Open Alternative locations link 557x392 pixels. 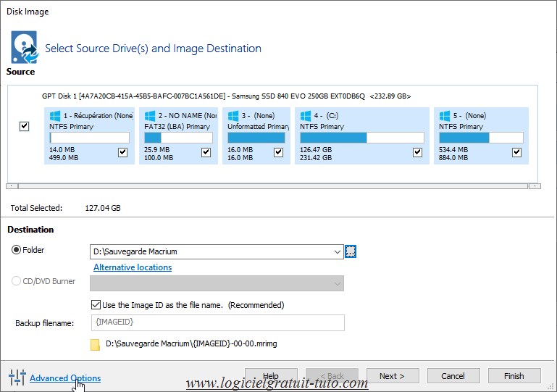(x=133, y=267)
